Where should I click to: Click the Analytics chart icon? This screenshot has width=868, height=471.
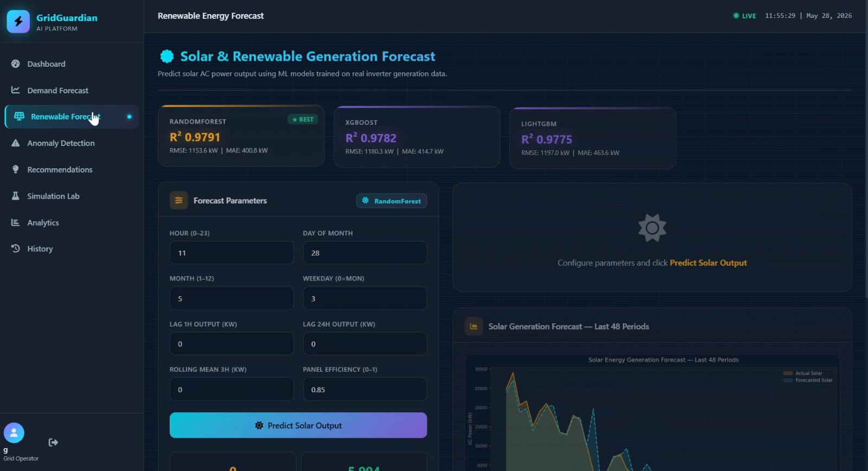16,222
